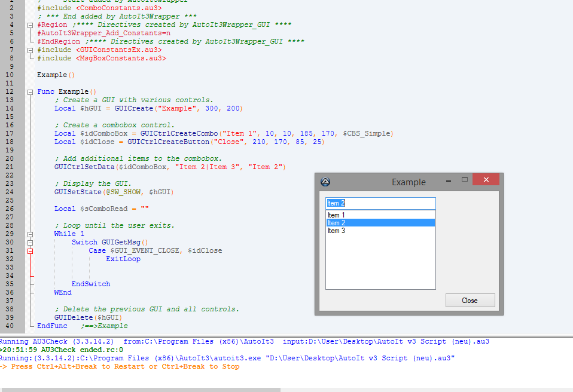The image size is (573, 392).
Task: Fold the Switch GUIGetMsg block
Action: (x=30, y=243)
